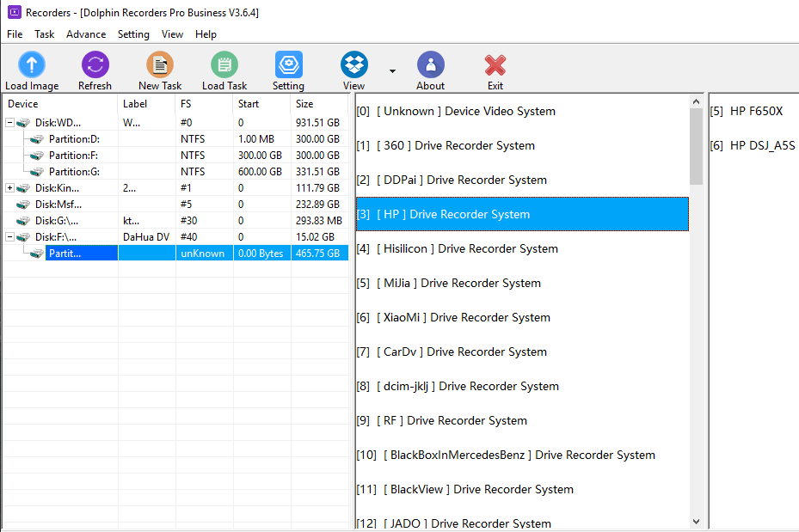Click the View toolbar icon
The width and height of the screenshot is (799, 532).
[x=353, y=64]
